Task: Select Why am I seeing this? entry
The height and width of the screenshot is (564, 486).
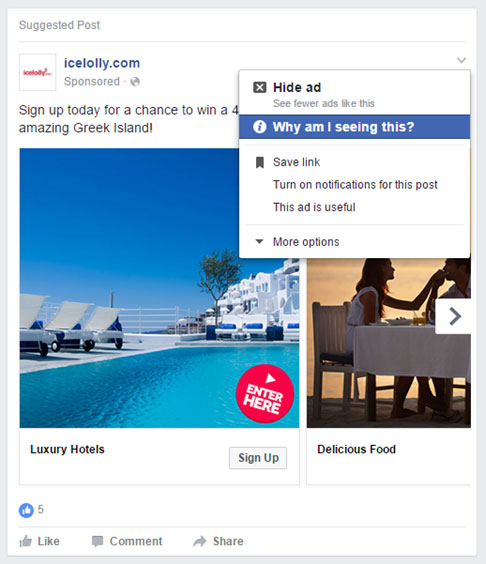Action: pos(354,127)
